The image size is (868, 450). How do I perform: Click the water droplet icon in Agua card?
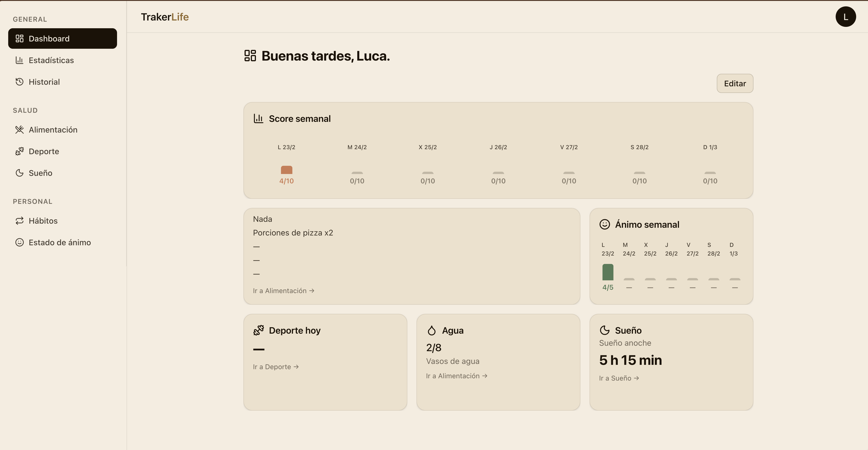coord(431,330)
